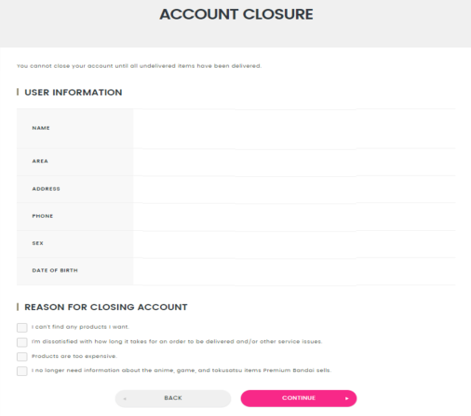Select the no longer need information checkbox
Image resolution: width=471 pixels, height=416 pixels.
(22, 371)
